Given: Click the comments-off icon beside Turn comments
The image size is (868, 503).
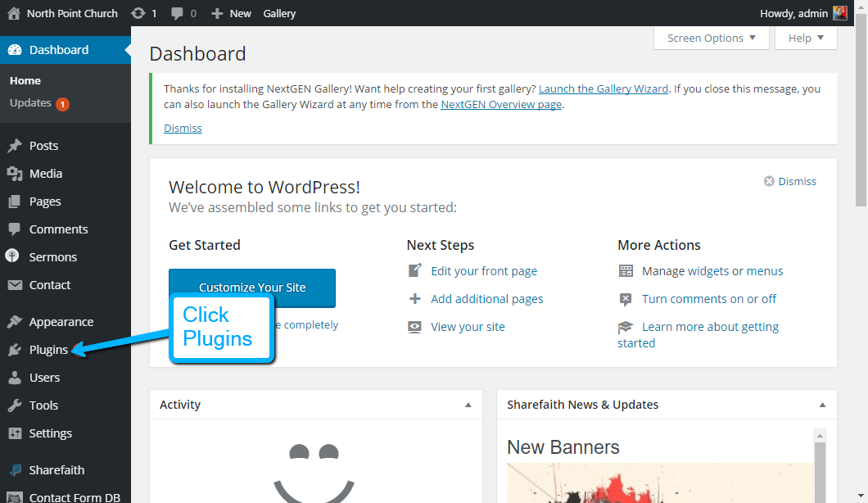Looking at the screenshot, I should (626, 299).
